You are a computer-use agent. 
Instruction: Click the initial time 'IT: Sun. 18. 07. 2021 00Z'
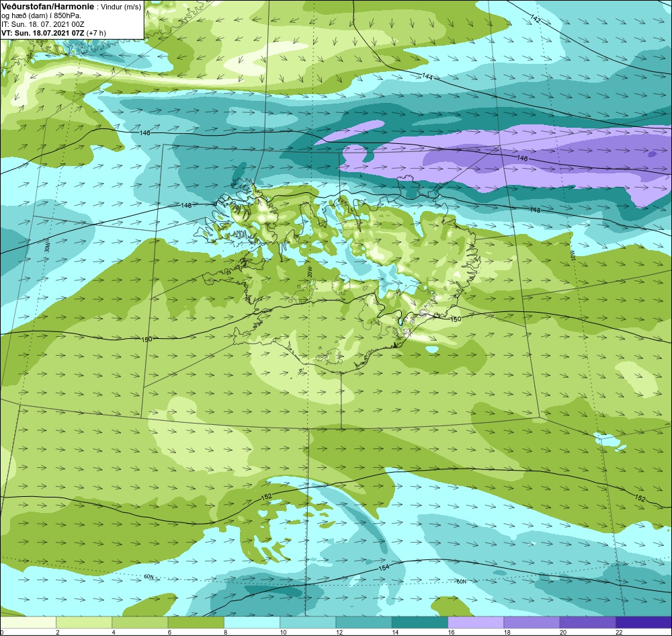pyautogui.click(x=43, y=24)
